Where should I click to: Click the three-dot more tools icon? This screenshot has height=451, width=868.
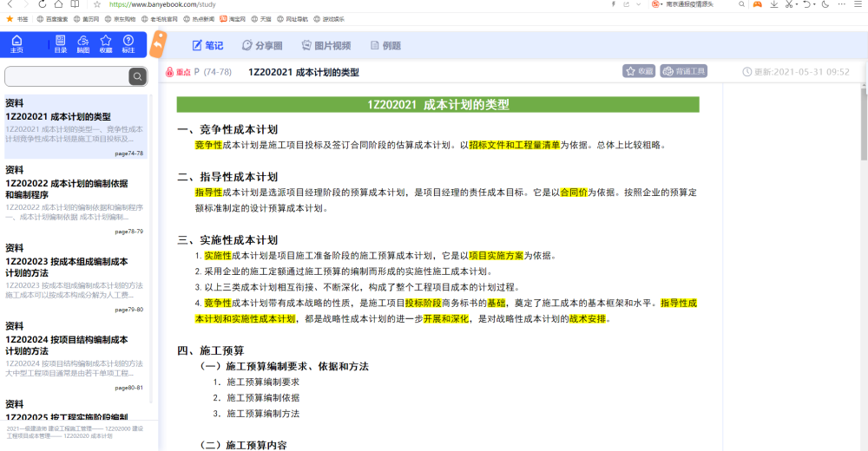click(841, 3)
